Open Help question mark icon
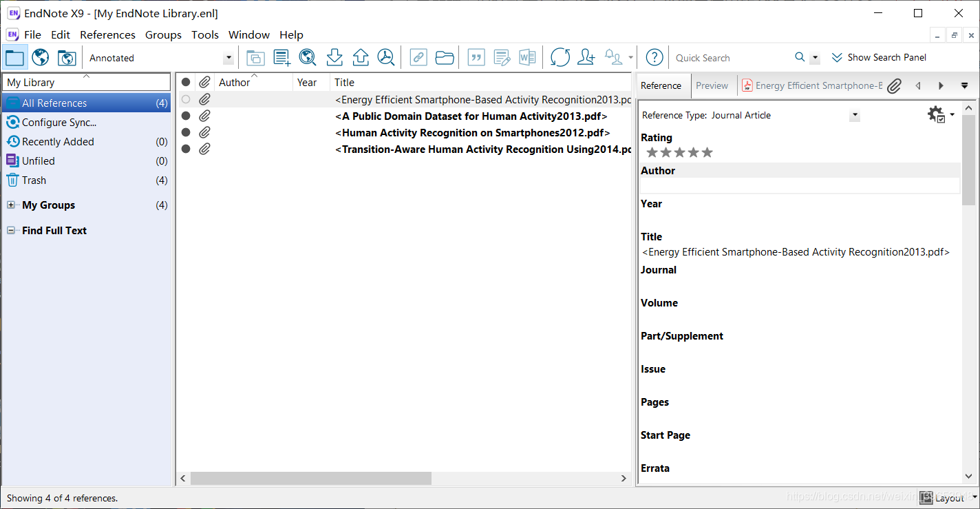 click(654, 58)
